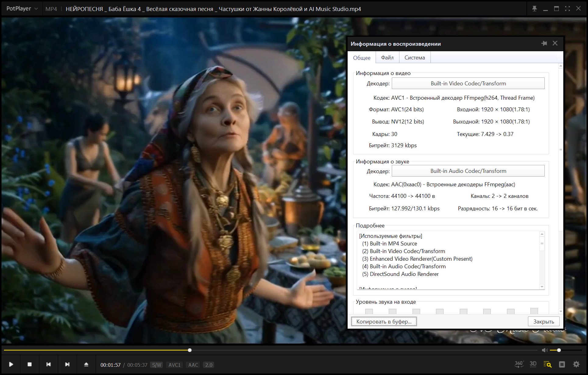Play the video
The image size is (588, 375).
pos(11,365)
